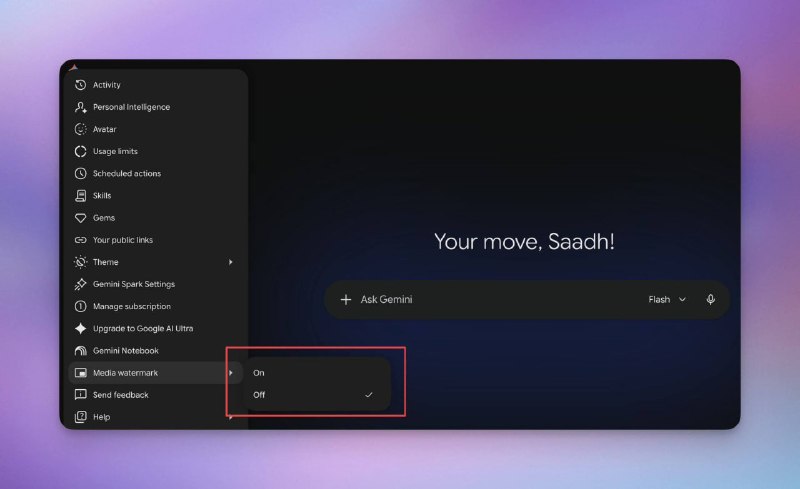This screenshot has width=800, height=489.
Task: Open Gemini Notebook
Action: tap(155, 351)
